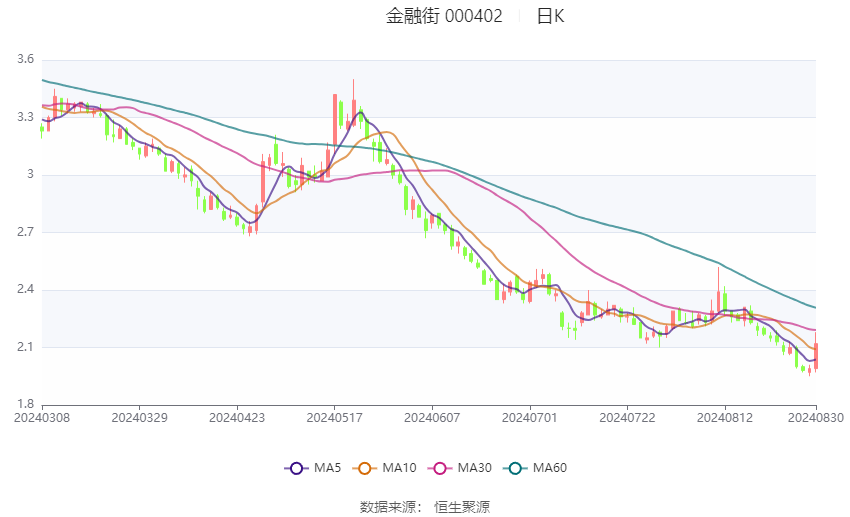The image size is (850, 517).
Task: Click the 3.6 price axis label
Action: [x=25, y=59]
